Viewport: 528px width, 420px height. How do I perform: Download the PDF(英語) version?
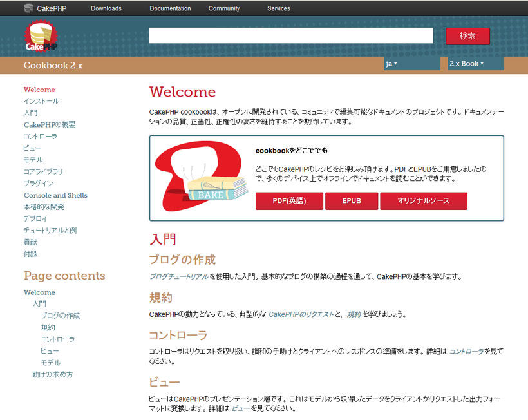[x=289, y=201]
